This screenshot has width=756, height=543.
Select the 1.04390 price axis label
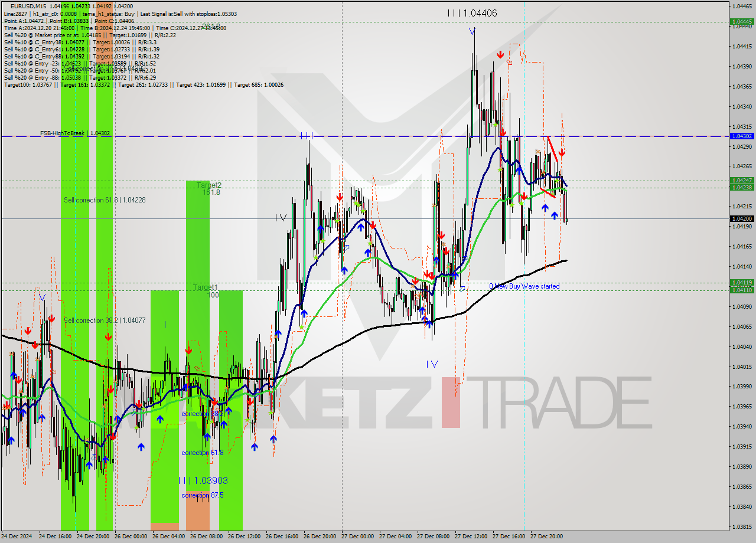coord(742,66)
